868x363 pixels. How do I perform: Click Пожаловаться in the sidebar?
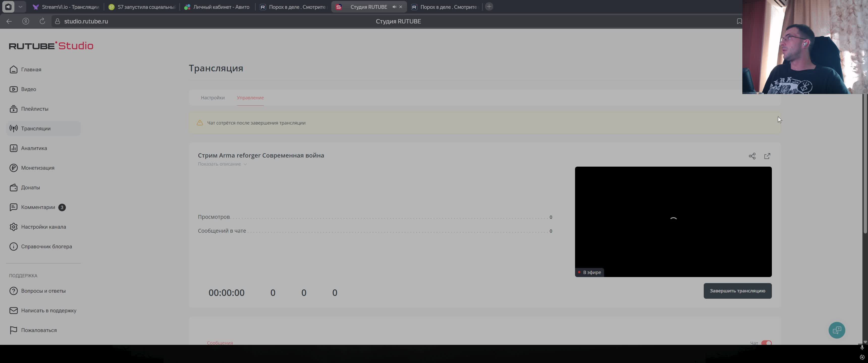(x=39, y=330)
